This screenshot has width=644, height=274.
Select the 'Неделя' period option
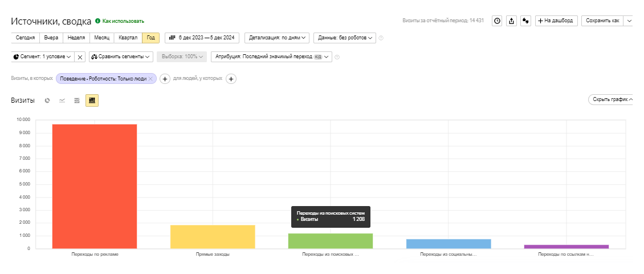76,38
